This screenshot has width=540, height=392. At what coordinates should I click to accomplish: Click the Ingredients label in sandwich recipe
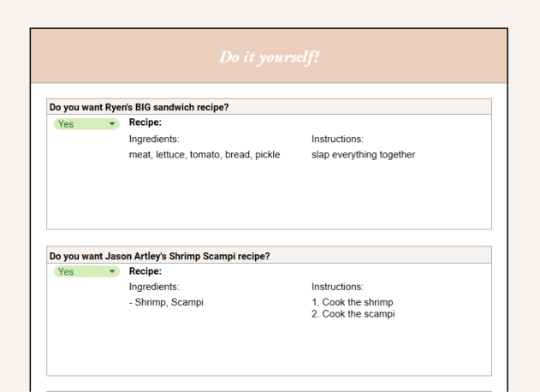click(x=154, y=139)
